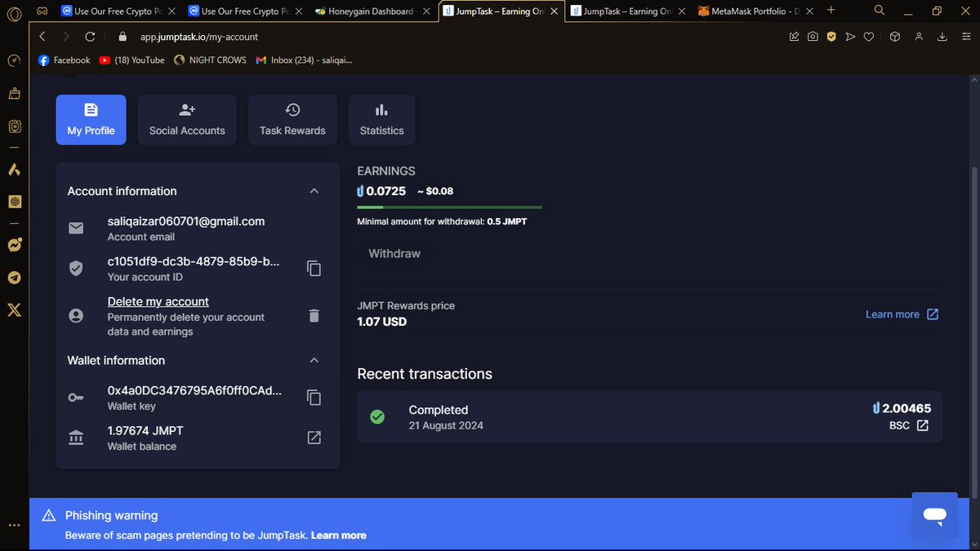The width and height of the screenshot is (980, 551).
Task: Click the edit icon in address bar
Action: tap(794, 37)
